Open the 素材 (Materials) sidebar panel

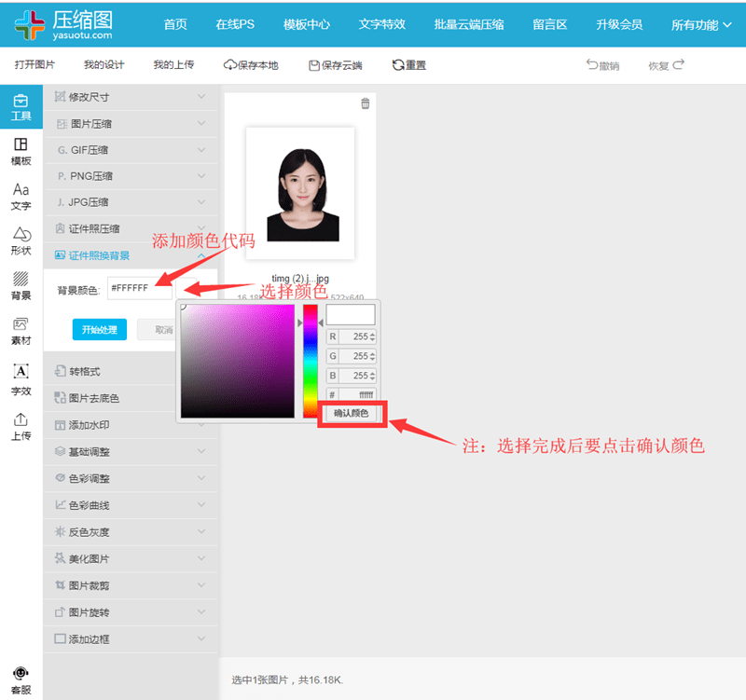[21, 331]
